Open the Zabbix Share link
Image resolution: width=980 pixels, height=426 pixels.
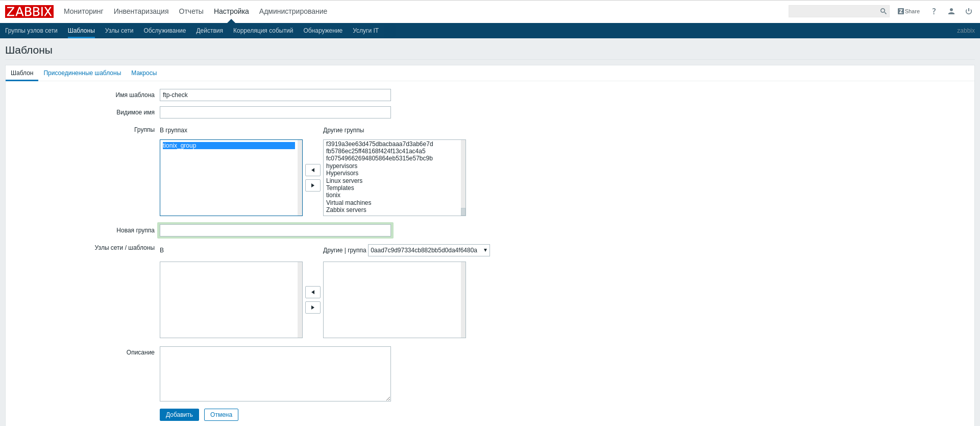[x=909, y=11]
